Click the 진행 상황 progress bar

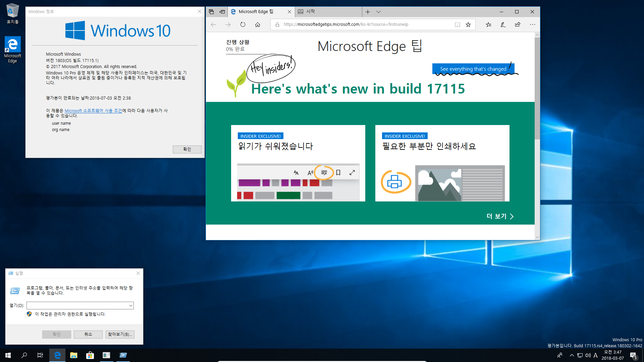pyautogui.click(x=246, y=54)
